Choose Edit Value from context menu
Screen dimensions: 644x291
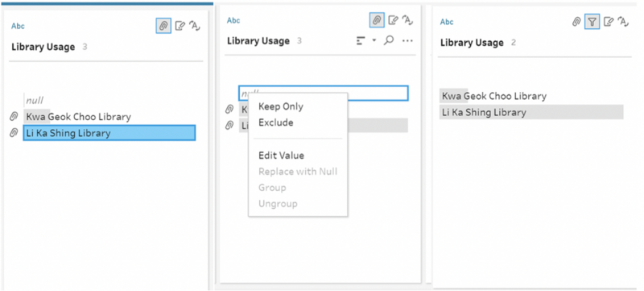281,156
